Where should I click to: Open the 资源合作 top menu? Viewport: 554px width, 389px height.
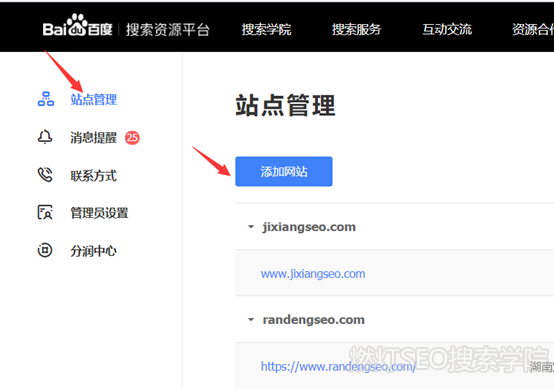click(x=533, y=29)
